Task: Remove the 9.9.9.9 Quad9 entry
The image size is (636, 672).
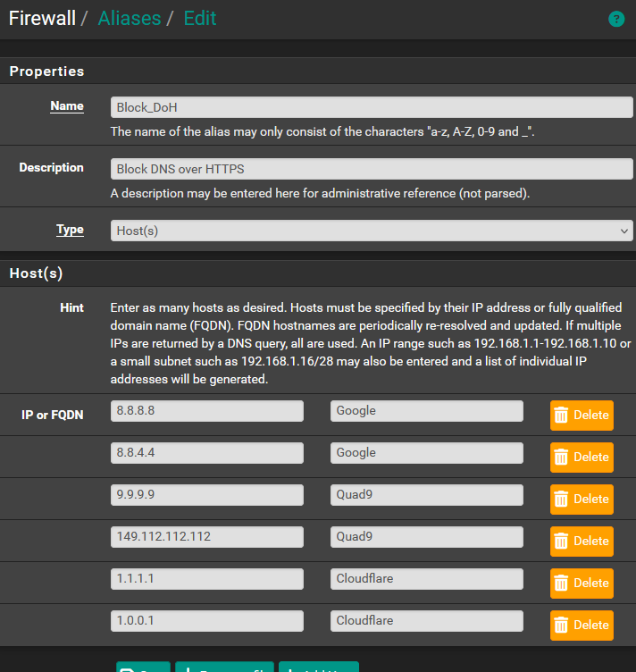Action: point(582,499)
